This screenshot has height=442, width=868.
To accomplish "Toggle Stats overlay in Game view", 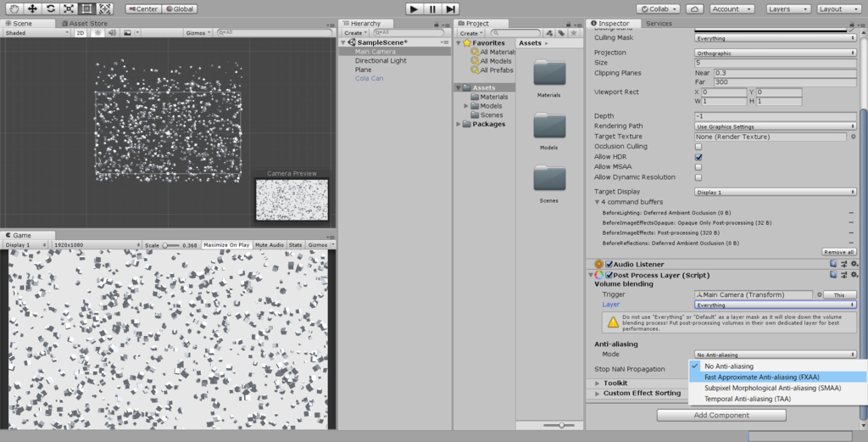I will click(296, 245).
